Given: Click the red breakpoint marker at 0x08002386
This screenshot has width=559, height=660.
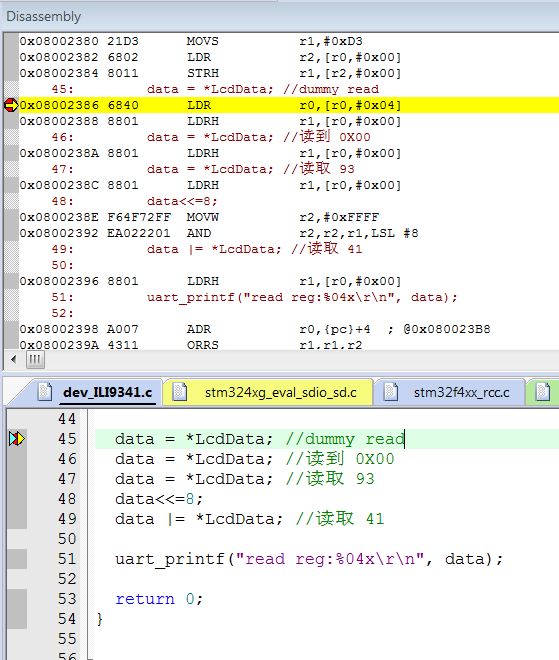Looking at the screenshot, I should pos(11,105).
